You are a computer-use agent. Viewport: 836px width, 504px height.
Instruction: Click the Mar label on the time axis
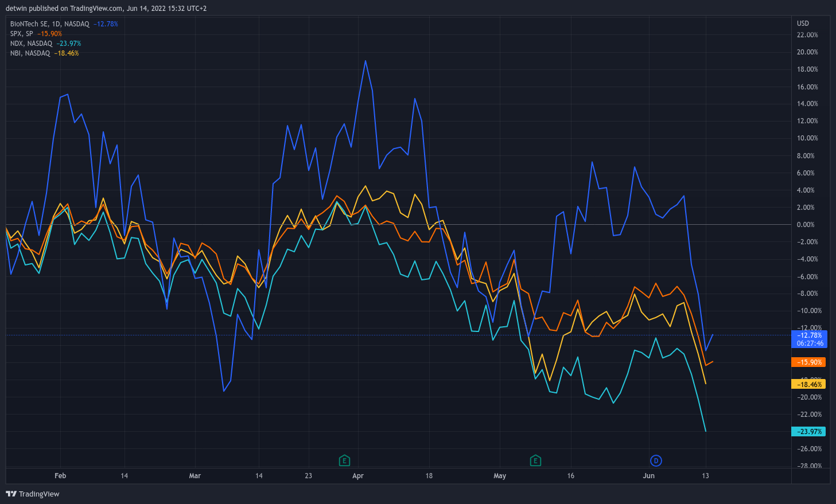coord(195,476)
